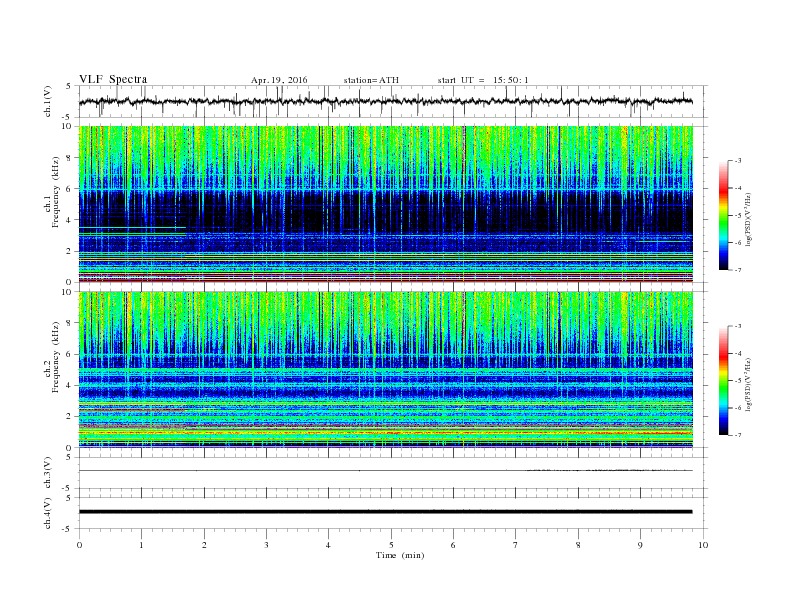
Task: Click the "-3" label on ch.1 colorbar
Action: point(737,161)
